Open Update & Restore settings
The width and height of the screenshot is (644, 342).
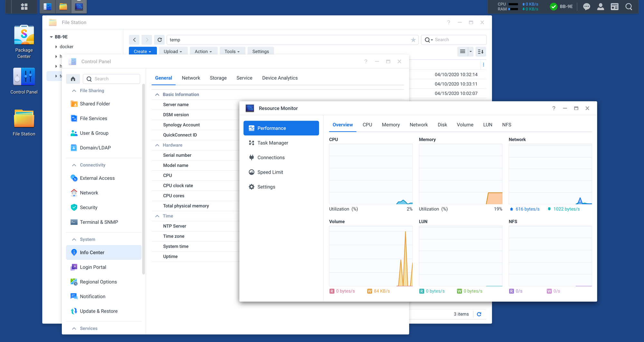[104, 311]
